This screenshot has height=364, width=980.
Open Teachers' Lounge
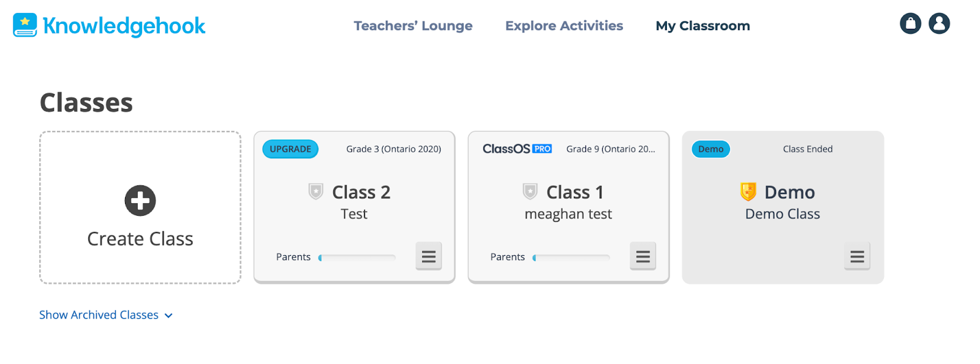(x=413, y=26)
